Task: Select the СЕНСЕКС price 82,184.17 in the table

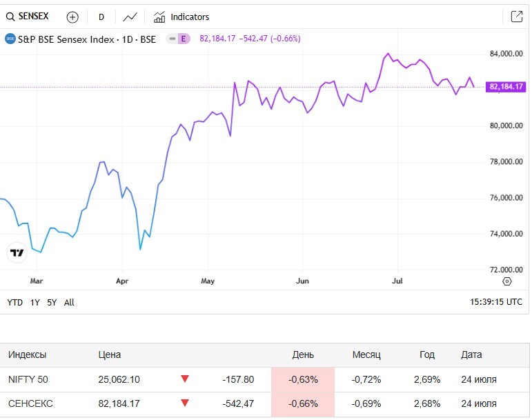Action: point(119,403)
